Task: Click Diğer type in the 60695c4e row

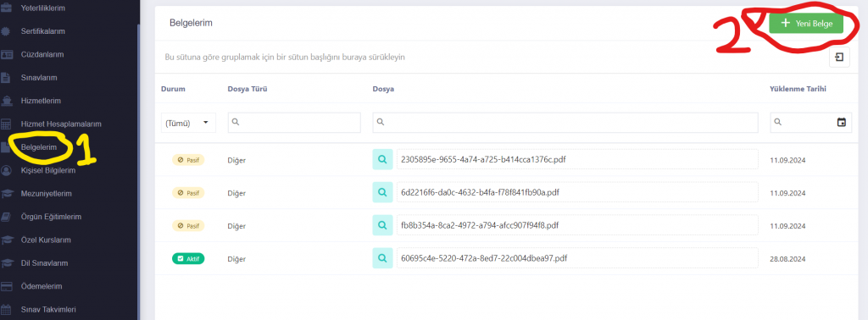Action: (x=236, y=259)
